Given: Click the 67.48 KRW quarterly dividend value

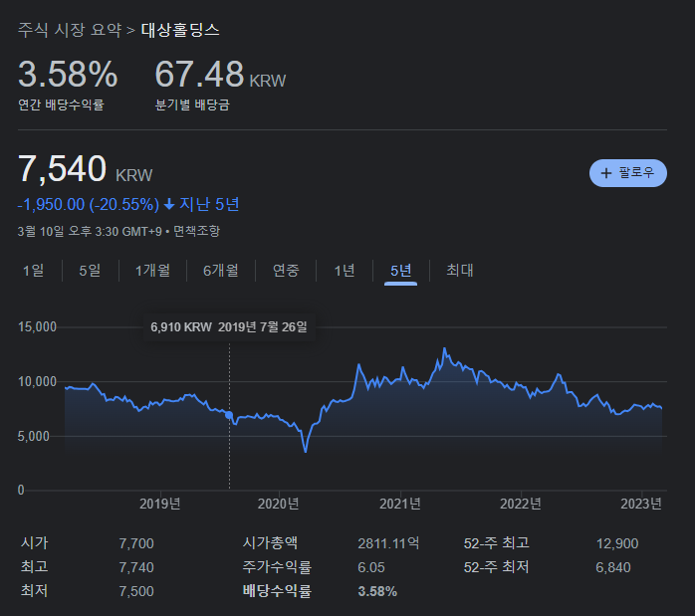Looking at the screenshot, I should pyautogui.click(x=220, y=74).
